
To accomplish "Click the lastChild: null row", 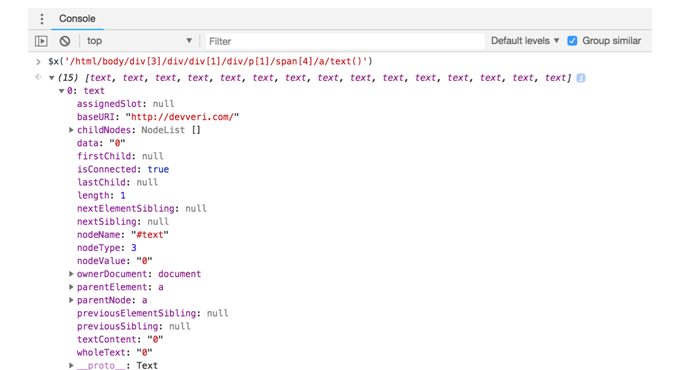I will (x=117, y=182).
